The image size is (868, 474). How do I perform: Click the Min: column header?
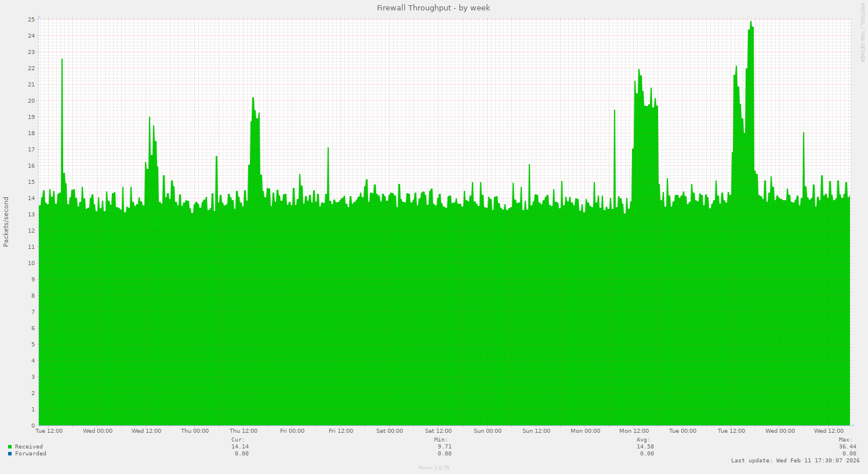pyautogui.click(x=440, y=439)
